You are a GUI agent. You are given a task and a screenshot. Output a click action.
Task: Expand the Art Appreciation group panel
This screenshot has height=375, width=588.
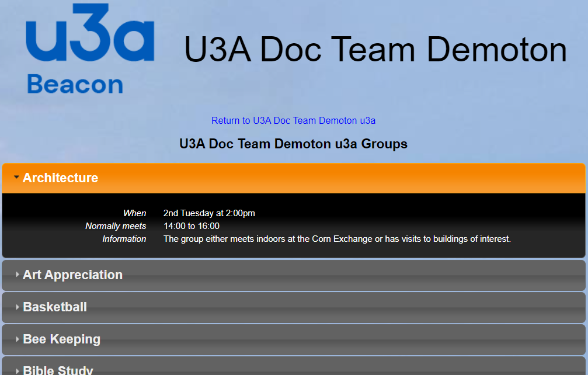coord(72,275)
